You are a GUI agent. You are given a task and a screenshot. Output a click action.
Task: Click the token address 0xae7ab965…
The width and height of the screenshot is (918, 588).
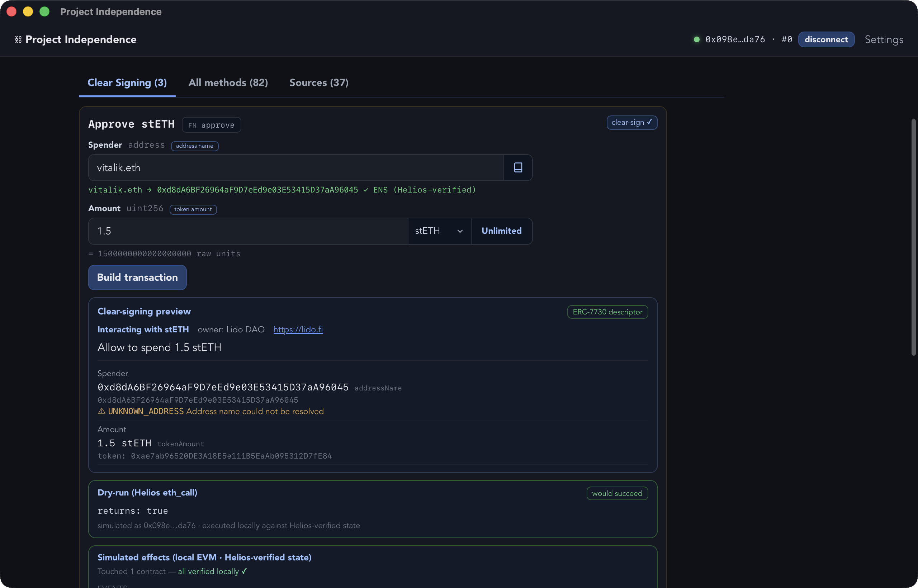point(231,456)
